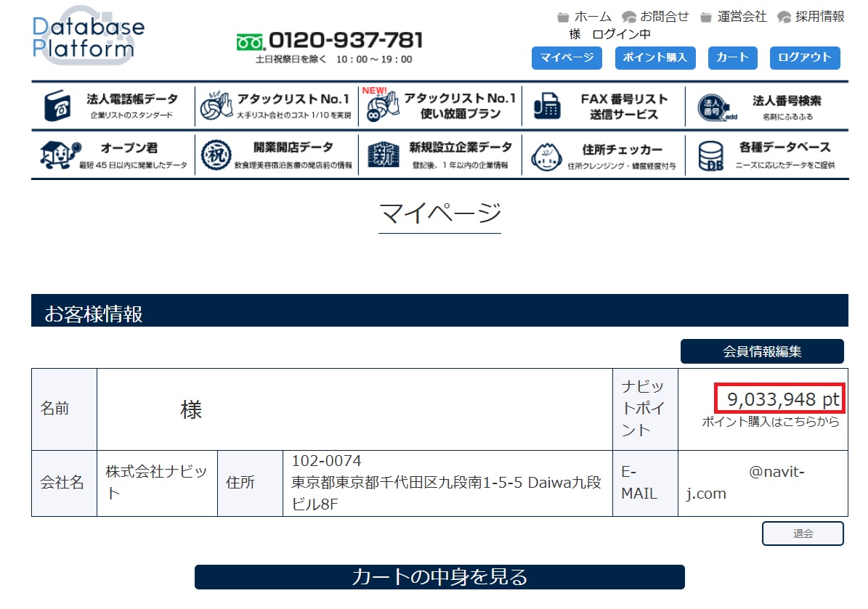This screenshot has width=868, height=609.
Task: Click the 法人電話帳データ telephone icon
Action: tap(58, 106)
